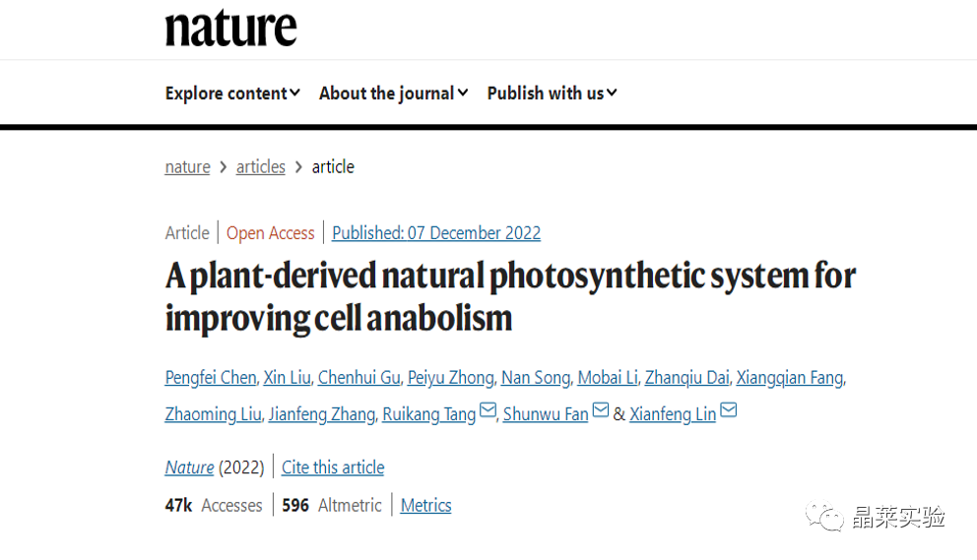Click the Nature journal italic link

(189, 467)
